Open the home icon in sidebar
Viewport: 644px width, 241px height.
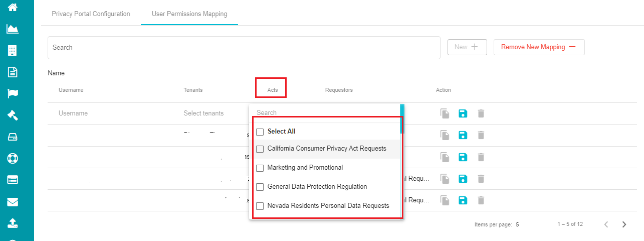(x=13, y=7)
